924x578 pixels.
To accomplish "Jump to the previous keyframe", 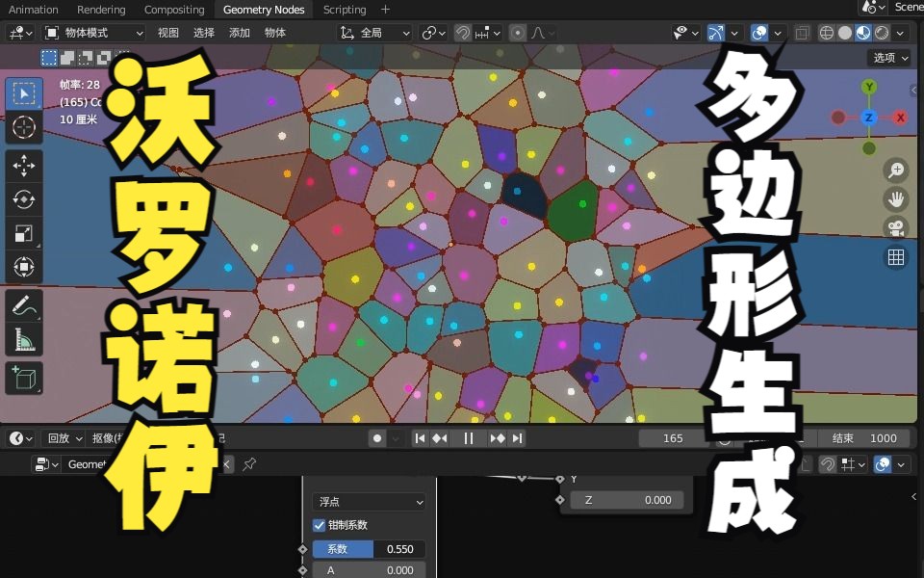I will coord(440,438).
